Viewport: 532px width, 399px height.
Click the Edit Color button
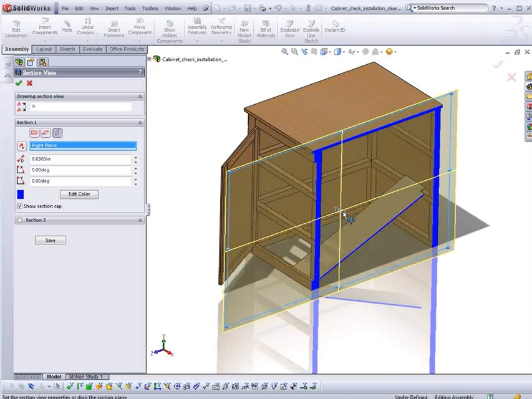pos(79,194)
